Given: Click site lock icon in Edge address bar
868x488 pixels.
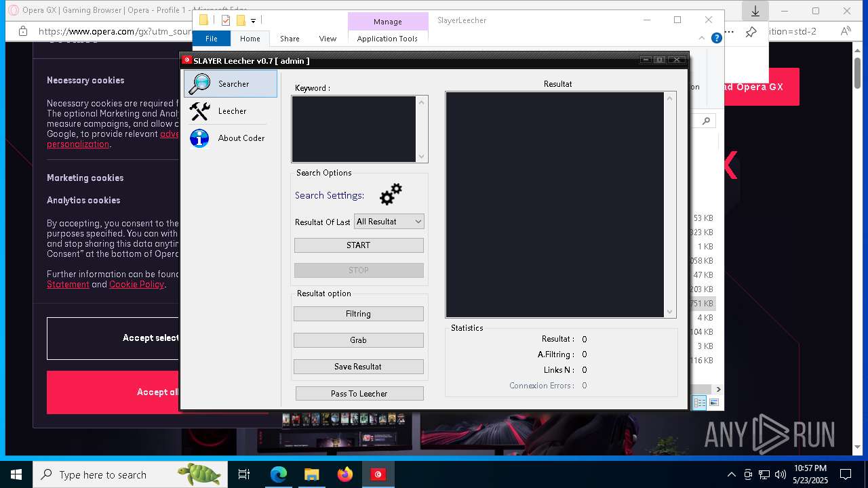Looking at the screenshot, I should pyautogui.click(x=23, y=31).
